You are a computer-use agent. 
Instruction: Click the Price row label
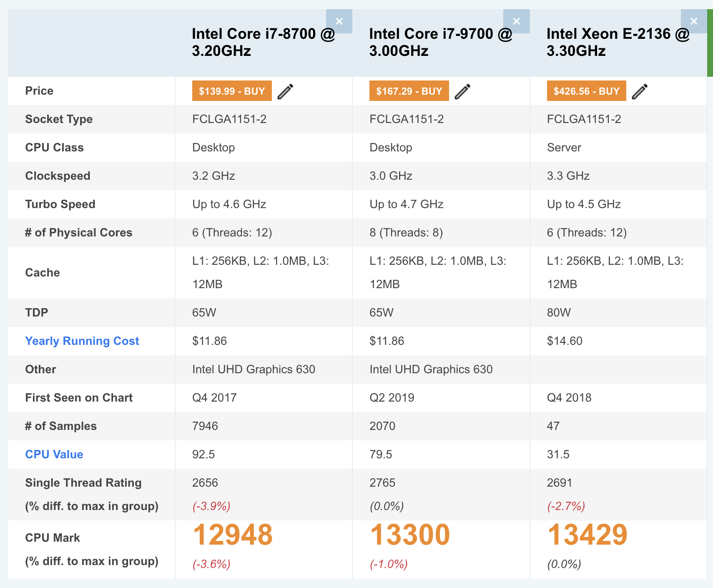(x=39, y=90)
